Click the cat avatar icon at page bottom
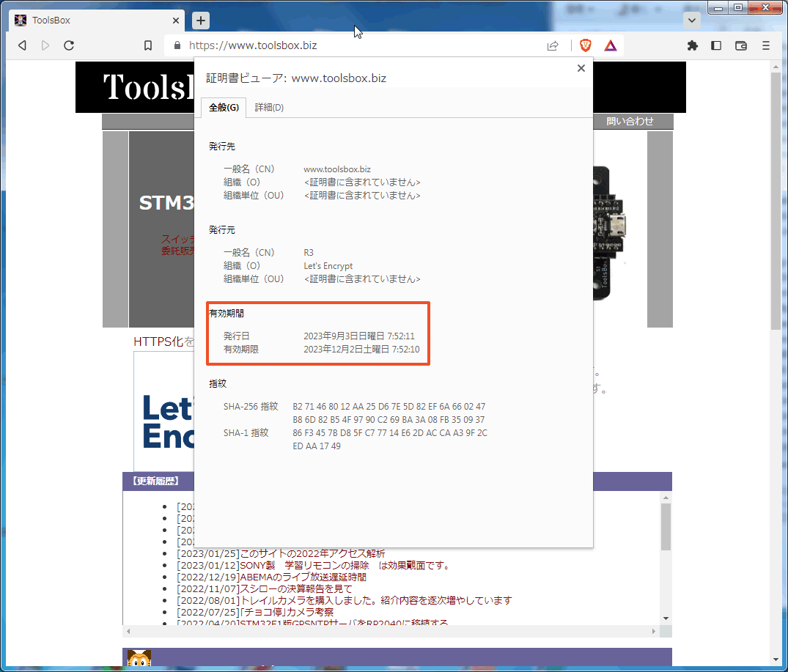788x672 pixels. [139, 658]
